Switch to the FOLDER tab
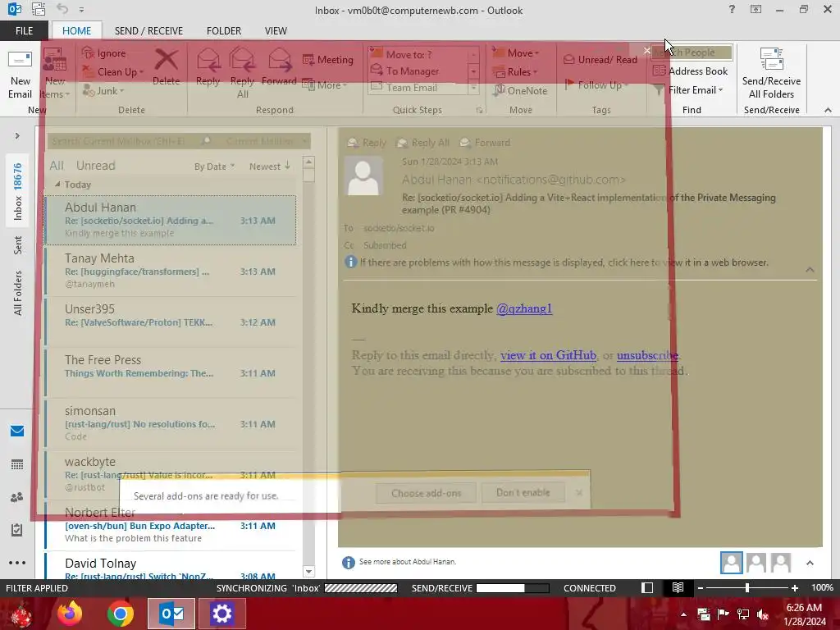This screenshot has width=840, height=630. (x=224, y=30)
